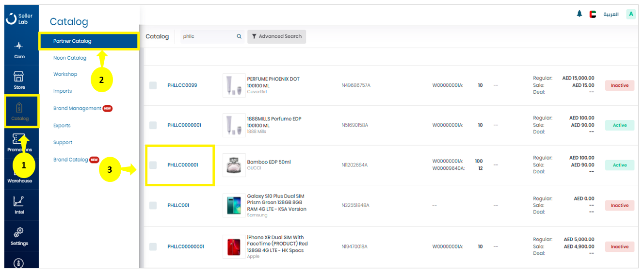The image size is (644, 278).
Task: Click the search magnifier icon
Action: tap(239, 36)
